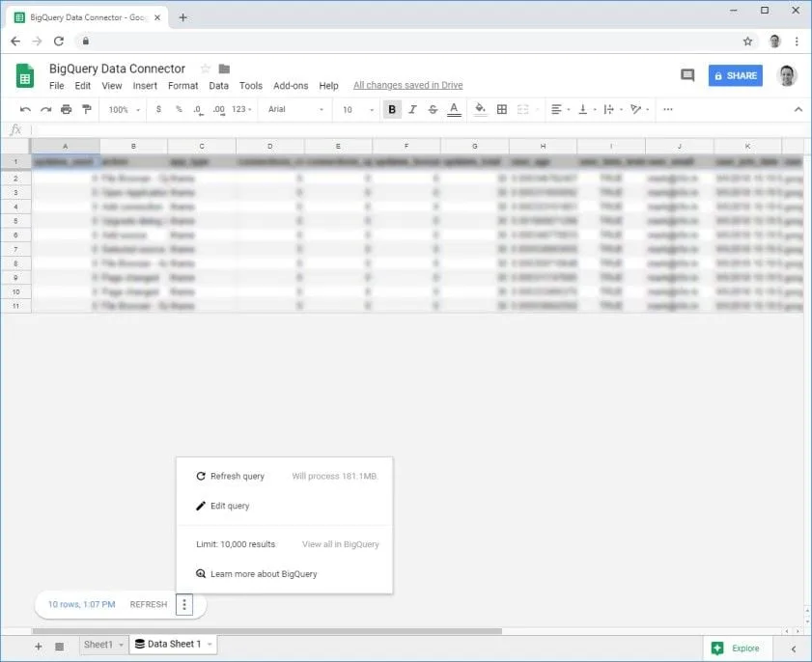Click the Add Sheet plus icon
Screen dimensions: 812x662
pyautogui.click(x=39, y=647)
